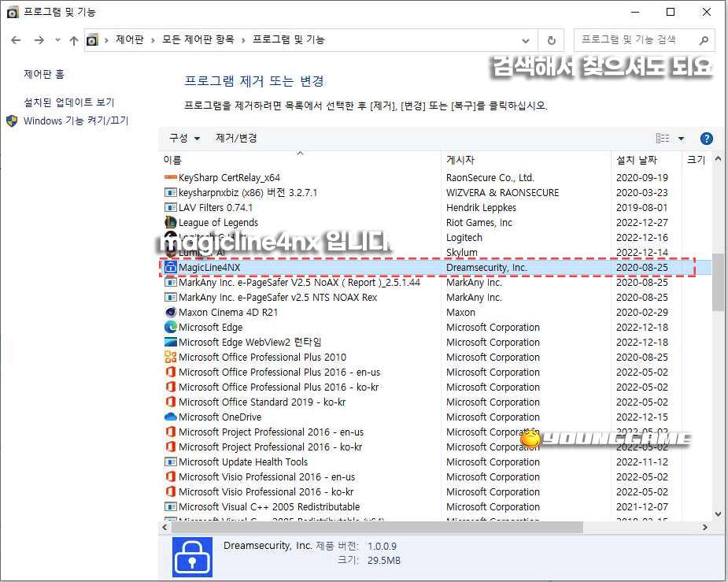Click install date 2022-12-27
728x582 pixels.
click(x=642, y=223)
